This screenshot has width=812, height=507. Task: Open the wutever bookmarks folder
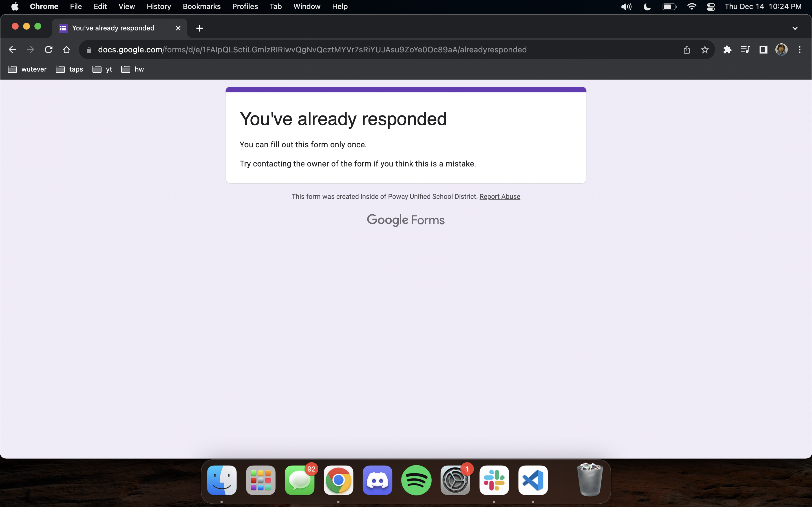[27, 69]
